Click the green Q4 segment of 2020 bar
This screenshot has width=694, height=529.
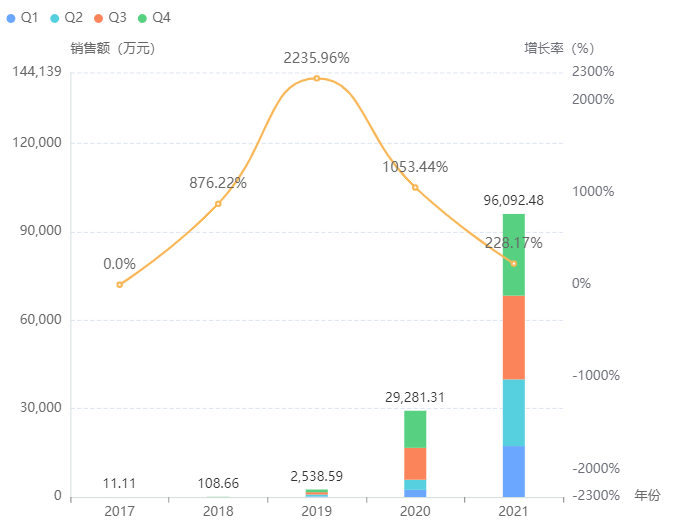[x=415, y=428]
